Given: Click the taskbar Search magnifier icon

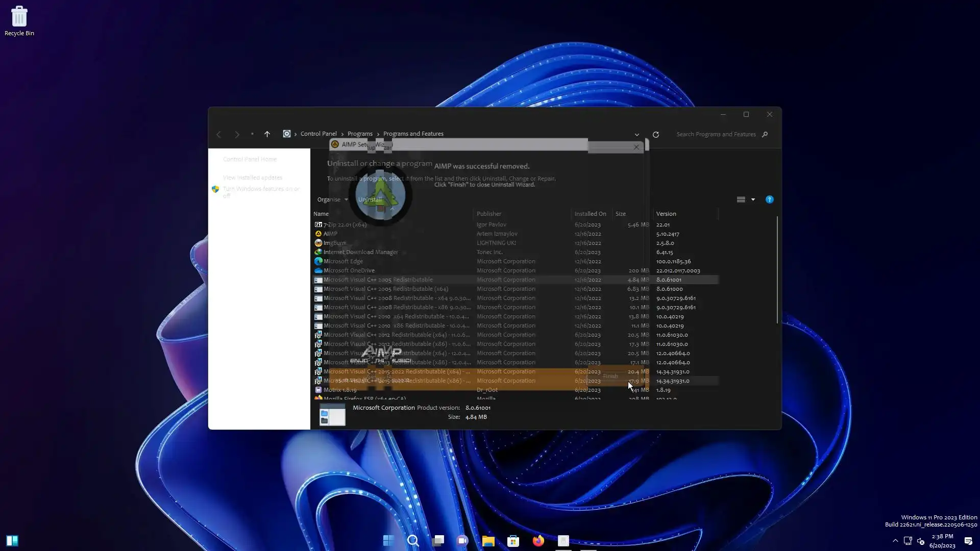Looking at the screenshot, I should (413, 541).
